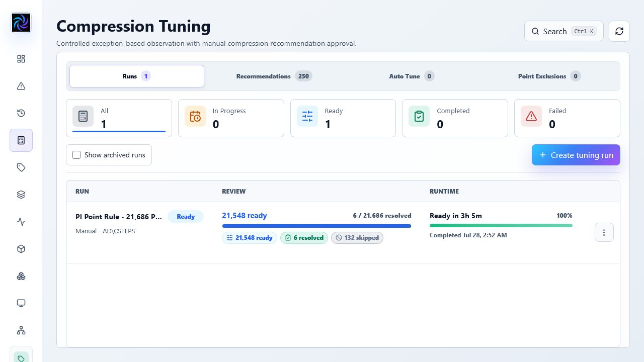This screenshot has height=362, width=644.
Task: Open the stacked layers sidebar icon
Action: [x=21, y=195]
